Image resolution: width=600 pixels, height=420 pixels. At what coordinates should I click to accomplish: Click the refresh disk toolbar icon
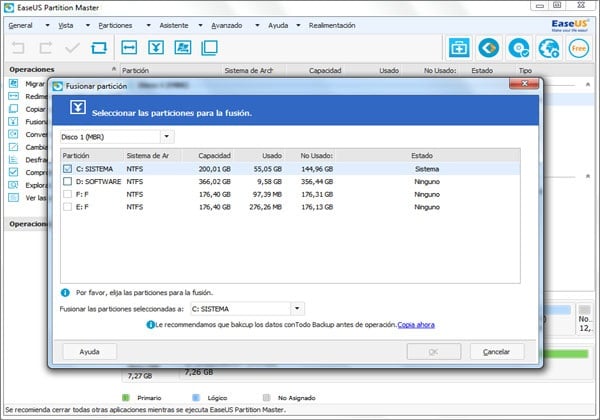tap(99, 48)
